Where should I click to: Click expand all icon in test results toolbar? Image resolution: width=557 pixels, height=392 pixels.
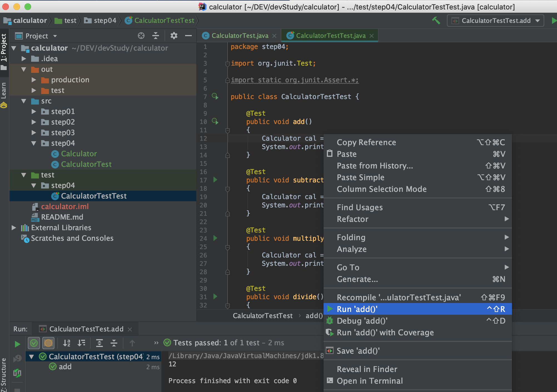[x=99, y=343]
